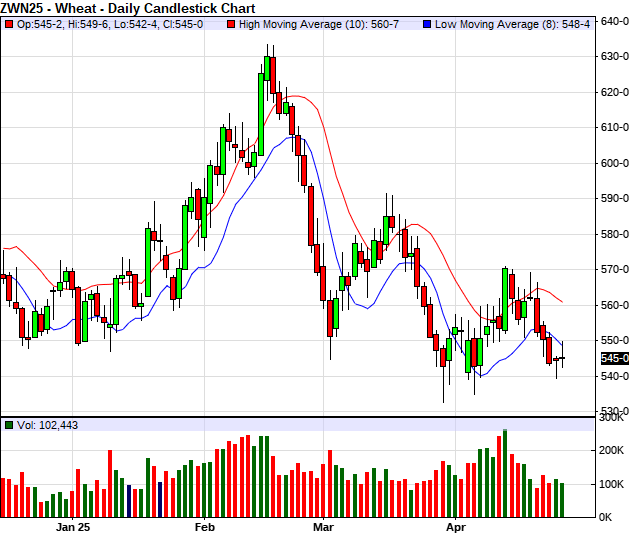Screen dimensions: 640x536
Task: Select the last candlestick on the chart
Action: tap(562, 358)
